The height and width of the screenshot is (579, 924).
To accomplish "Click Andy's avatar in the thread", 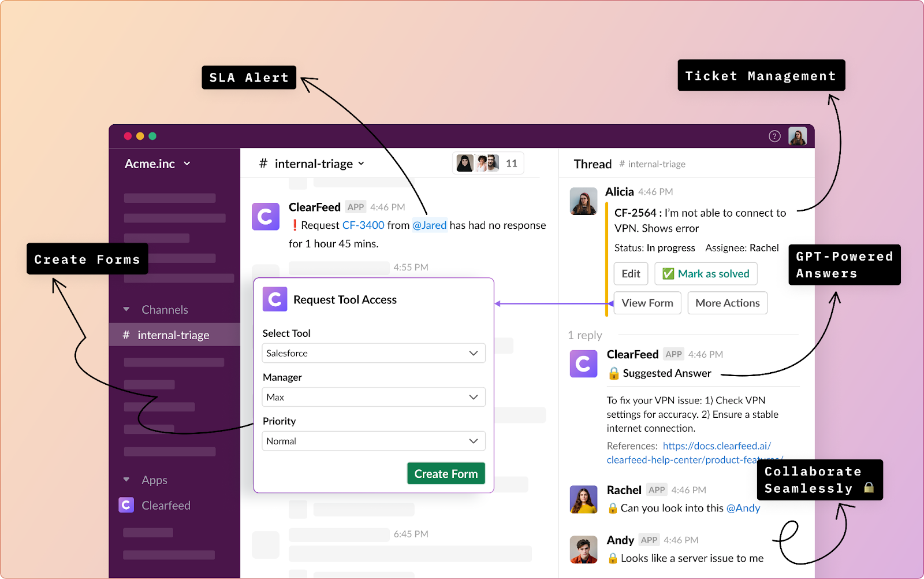I will tap(583, 550).
